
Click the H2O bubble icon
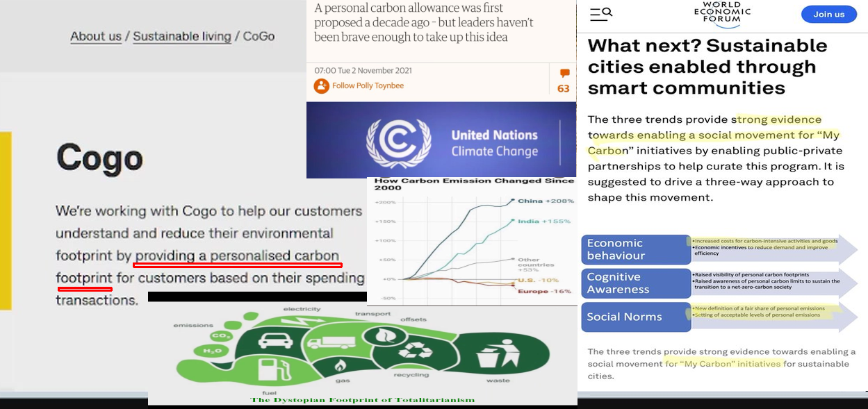pos(213,351)
